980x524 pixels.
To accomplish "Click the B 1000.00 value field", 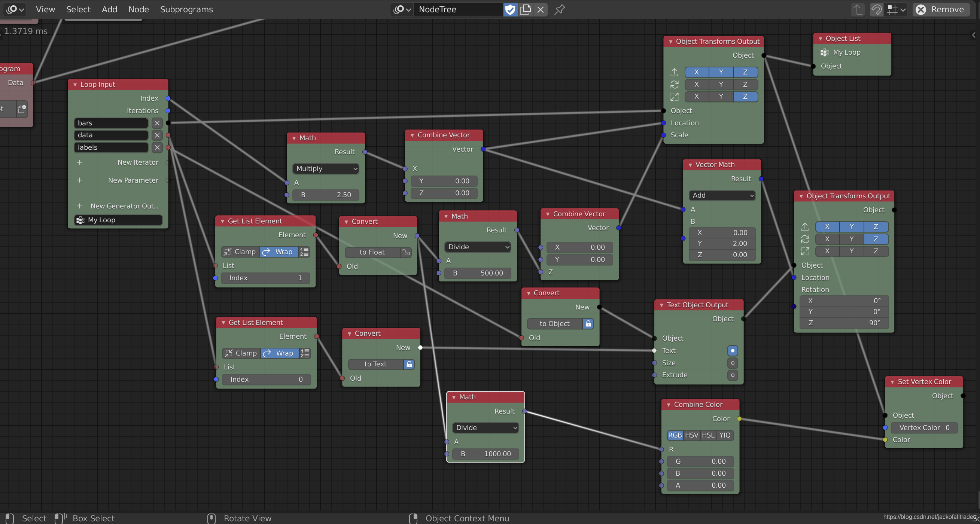I will coord(486,454).
